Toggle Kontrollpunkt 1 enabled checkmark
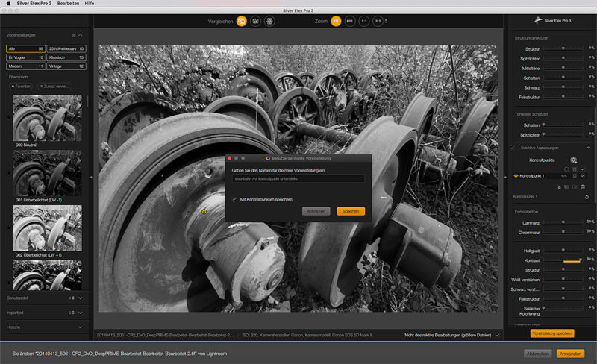This screenshot has width=597, height=364. point(583,176)
